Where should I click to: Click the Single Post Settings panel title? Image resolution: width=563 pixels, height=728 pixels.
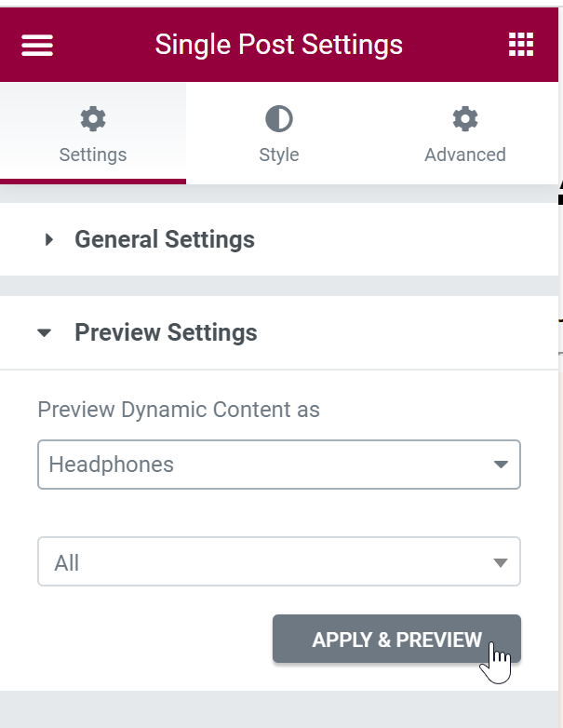pyautogui.click(x=279, y=45)
